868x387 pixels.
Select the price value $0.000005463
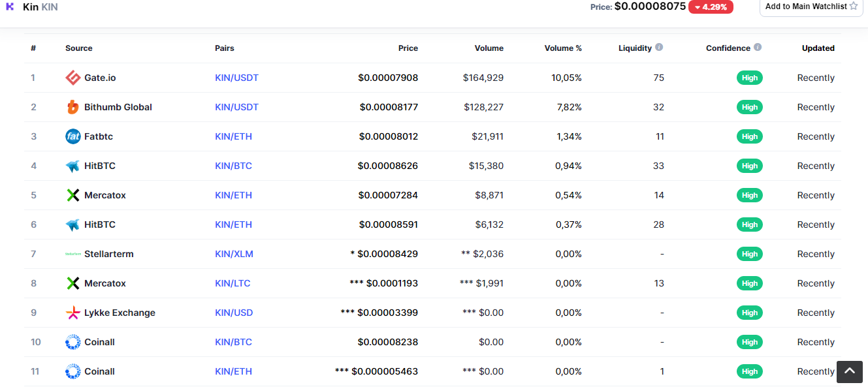pos(385,371)
